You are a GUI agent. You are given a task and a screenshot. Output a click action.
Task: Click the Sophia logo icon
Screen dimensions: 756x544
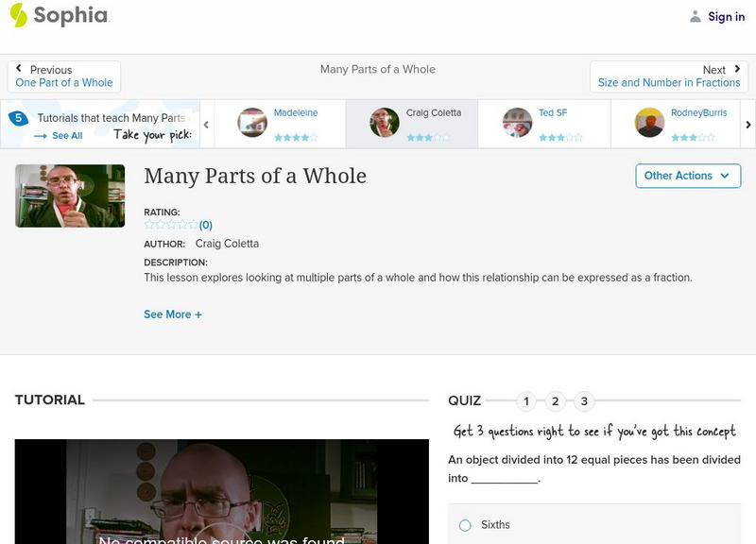[x=18, y=15]
